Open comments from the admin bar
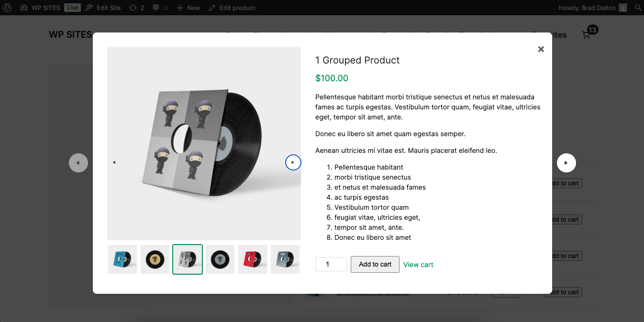Image resolution: width=644 pixels, height=322 pixels. [160, 8]
